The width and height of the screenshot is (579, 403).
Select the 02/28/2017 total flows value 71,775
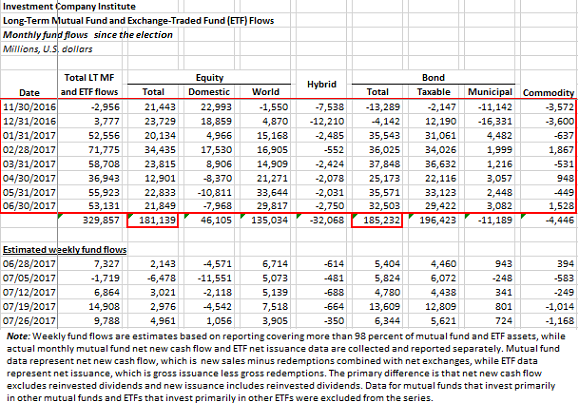pyautogui.click(x=104, y=150)
